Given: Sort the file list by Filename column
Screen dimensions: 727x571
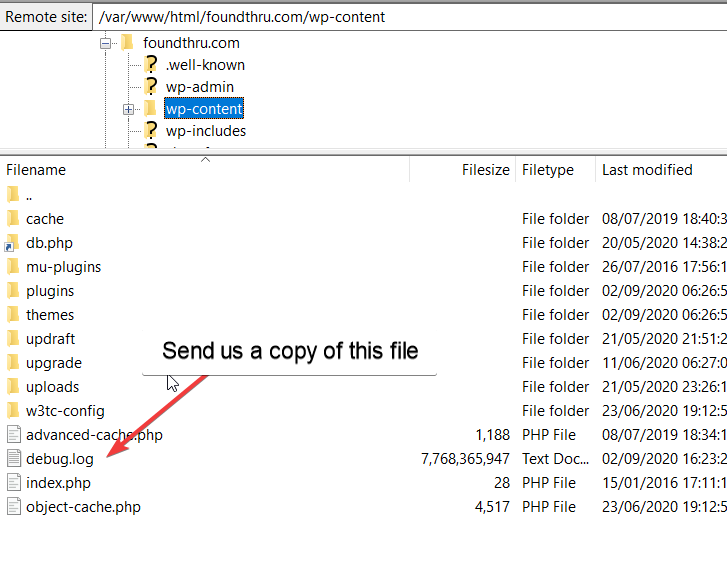Looking at the screenshot, I should [x=205, y=170].
